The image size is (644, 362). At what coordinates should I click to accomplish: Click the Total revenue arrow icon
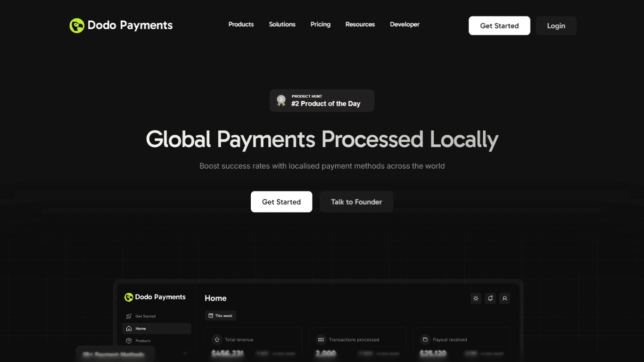[217, 339]
